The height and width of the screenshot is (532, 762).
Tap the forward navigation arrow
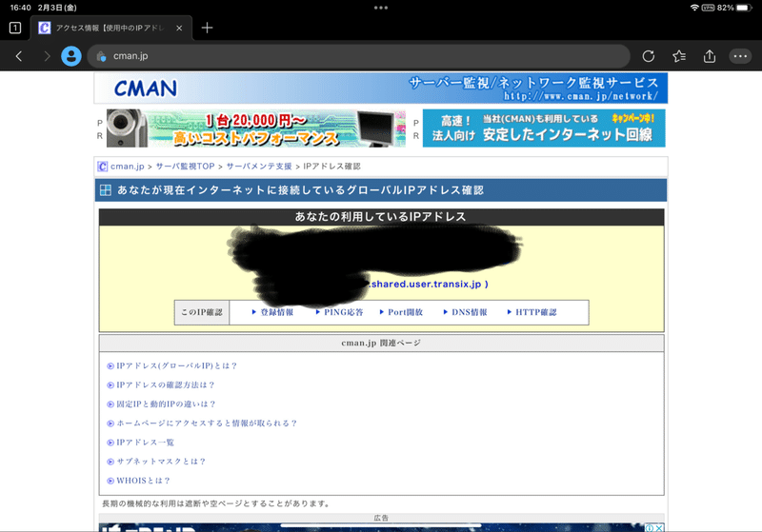(x=47, y=56)
